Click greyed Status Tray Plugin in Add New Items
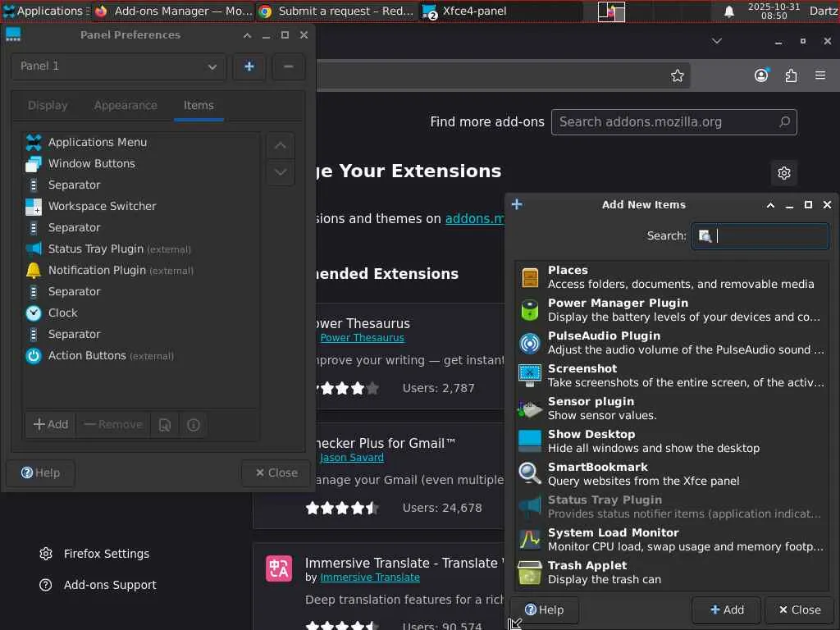The image size is (840, 630). 671,507
